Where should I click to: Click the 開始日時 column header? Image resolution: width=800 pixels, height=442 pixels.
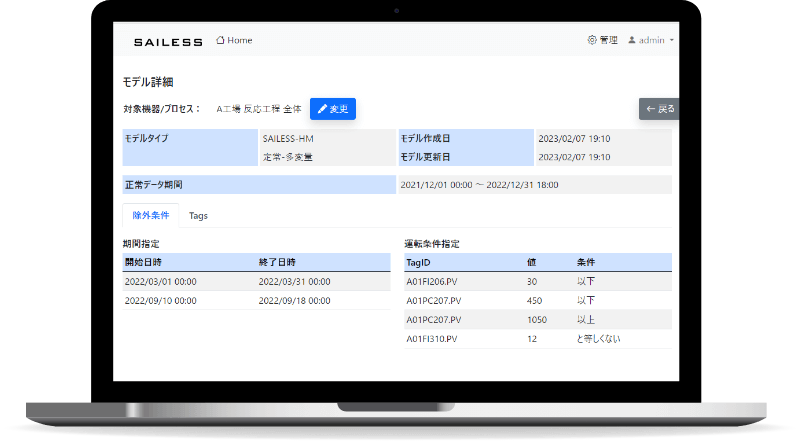tap(148, 262)
